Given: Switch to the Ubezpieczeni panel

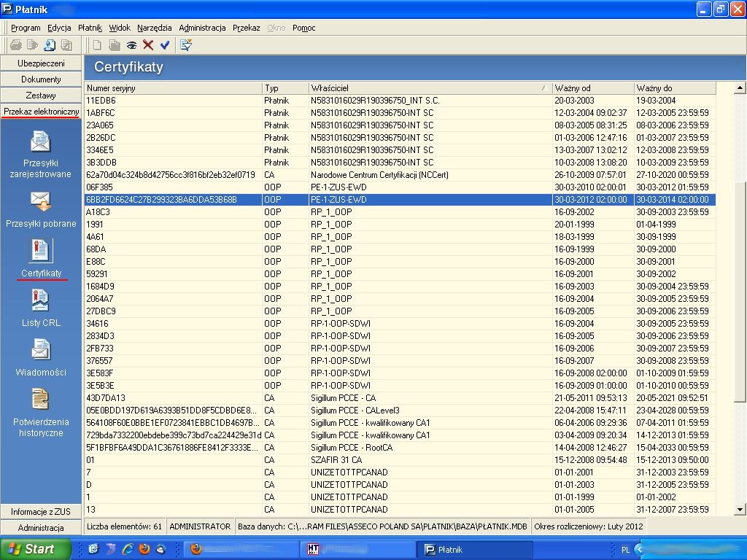Looking at the screenshot, I should (x=41, y=63).
